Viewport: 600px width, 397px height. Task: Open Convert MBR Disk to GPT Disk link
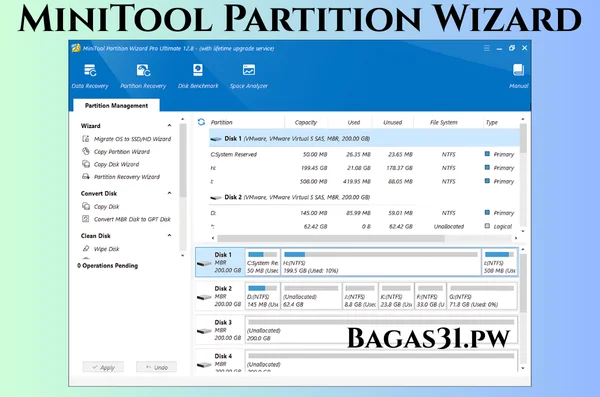pos(132,219)
